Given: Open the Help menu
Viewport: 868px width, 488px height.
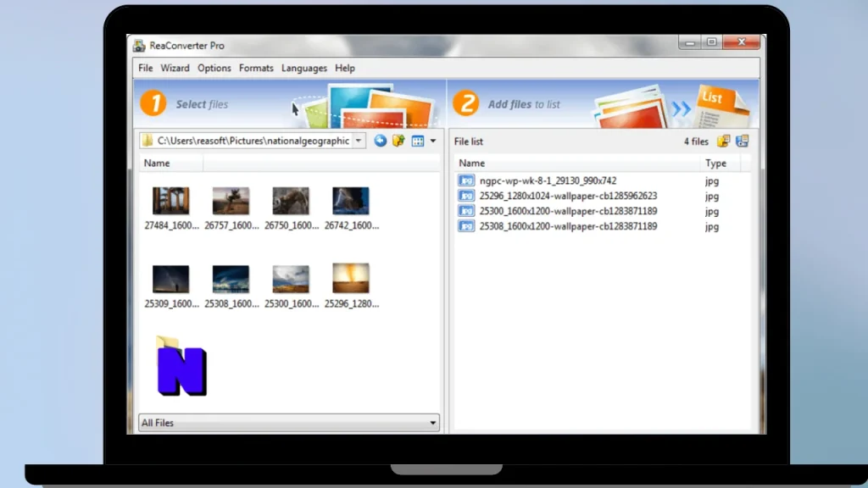Looking at the screenshot, I should pyautogui.click(x=345, y=68).
